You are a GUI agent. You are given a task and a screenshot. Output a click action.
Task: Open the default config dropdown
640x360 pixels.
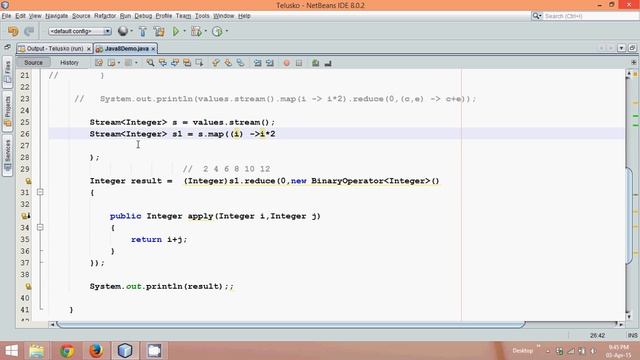pos(80,31)
